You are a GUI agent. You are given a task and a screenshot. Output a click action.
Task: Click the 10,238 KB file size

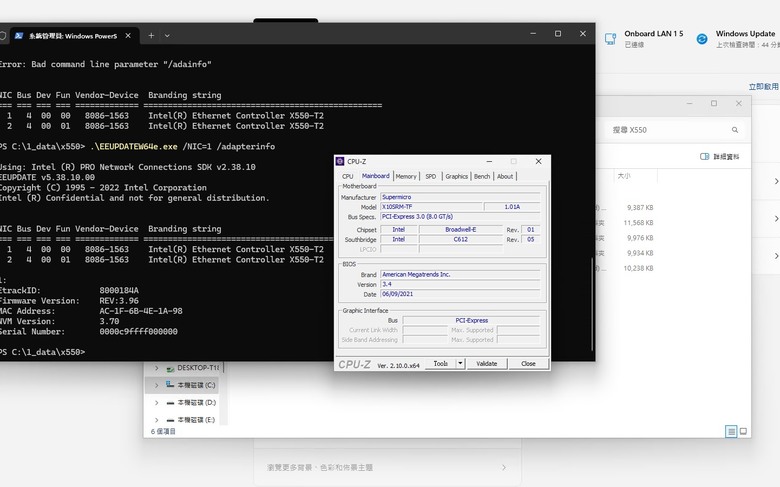coord(638,268)
